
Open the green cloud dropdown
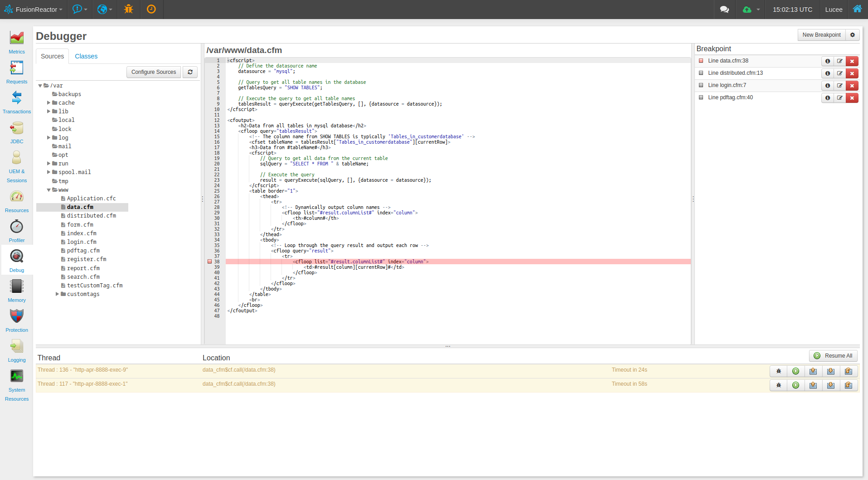click(x=751, y=10)
